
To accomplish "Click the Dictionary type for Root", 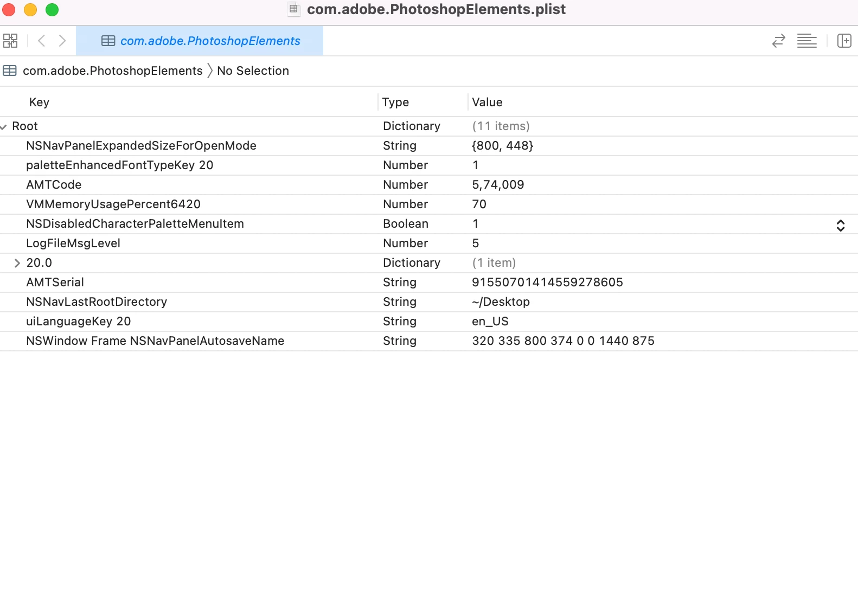I will (412, 126).
